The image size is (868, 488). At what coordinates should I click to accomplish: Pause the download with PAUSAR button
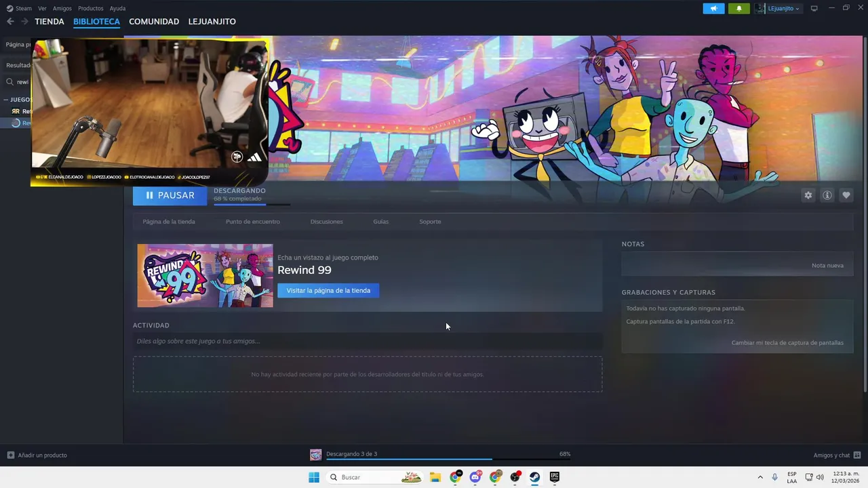point(170,195)
